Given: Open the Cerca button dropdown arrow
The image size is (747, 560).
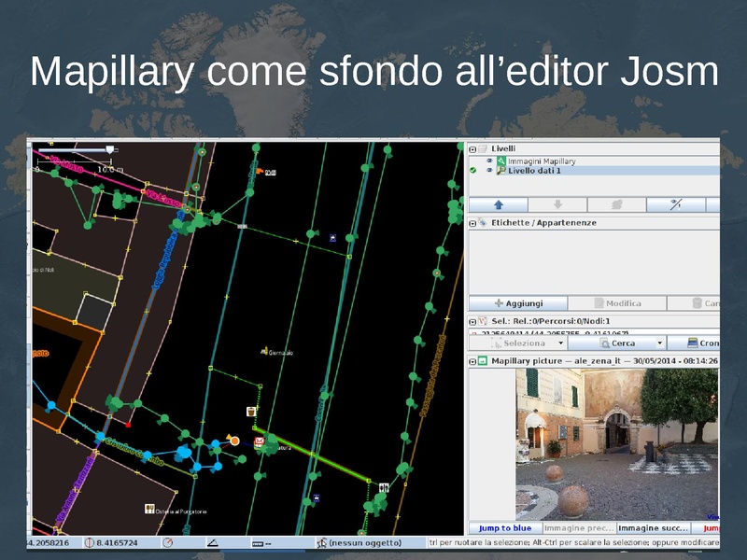Looking at the screenshot, I should (660, 343).
